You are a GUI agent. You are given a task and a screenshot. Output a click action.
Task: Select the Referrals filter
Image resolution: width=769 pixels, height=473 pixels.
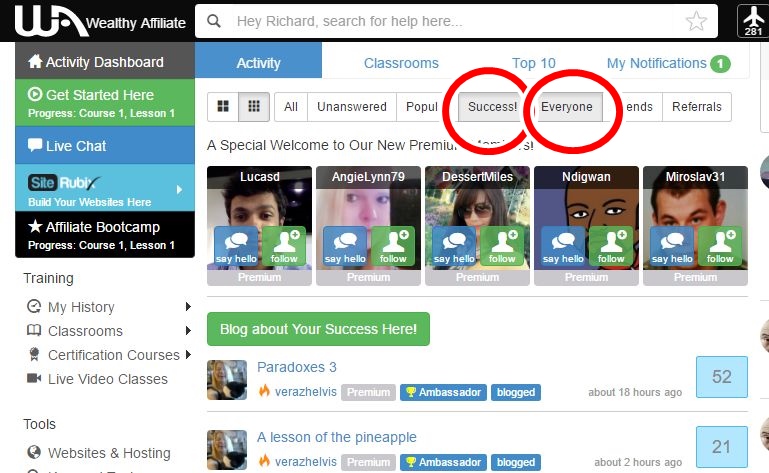click(696, 106)
